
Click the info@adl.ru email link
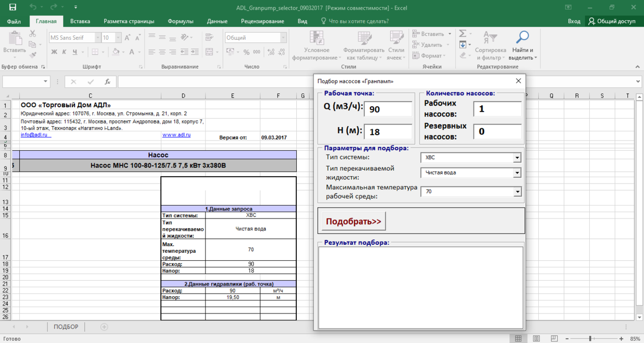pos(35,135)
